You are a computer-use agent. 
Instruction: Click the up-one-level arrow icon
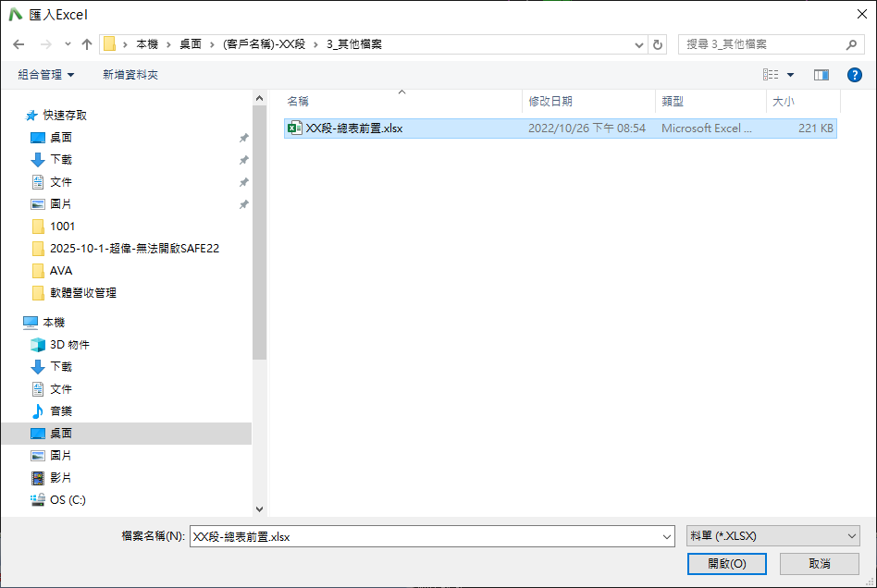(x=87, y=44)
